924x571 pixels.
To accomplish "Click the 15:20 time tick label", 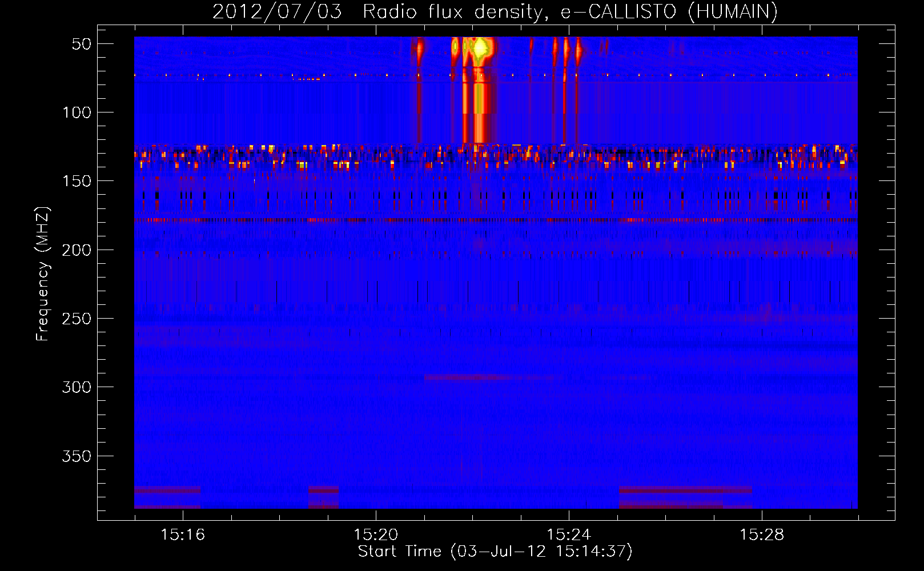I will 376,535.
